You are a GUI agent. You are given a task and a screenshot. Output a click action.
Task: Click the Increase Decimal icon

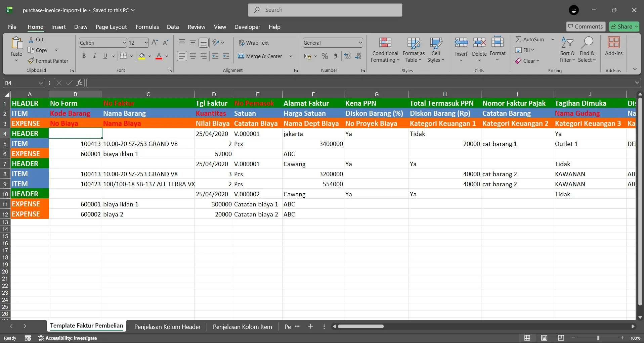pos(347,56)
